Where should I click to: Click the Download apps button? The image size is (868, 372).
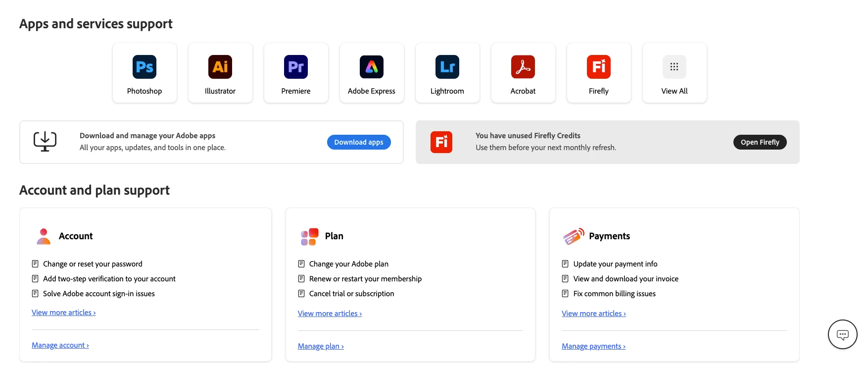[359, 142]
